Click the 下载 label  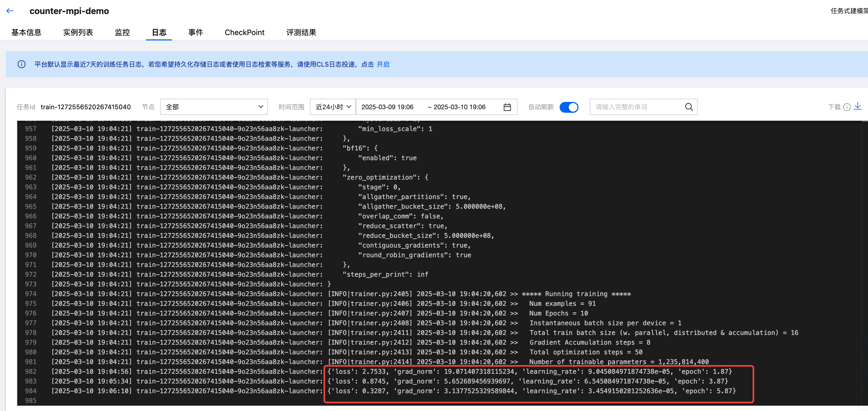(834, 107)
